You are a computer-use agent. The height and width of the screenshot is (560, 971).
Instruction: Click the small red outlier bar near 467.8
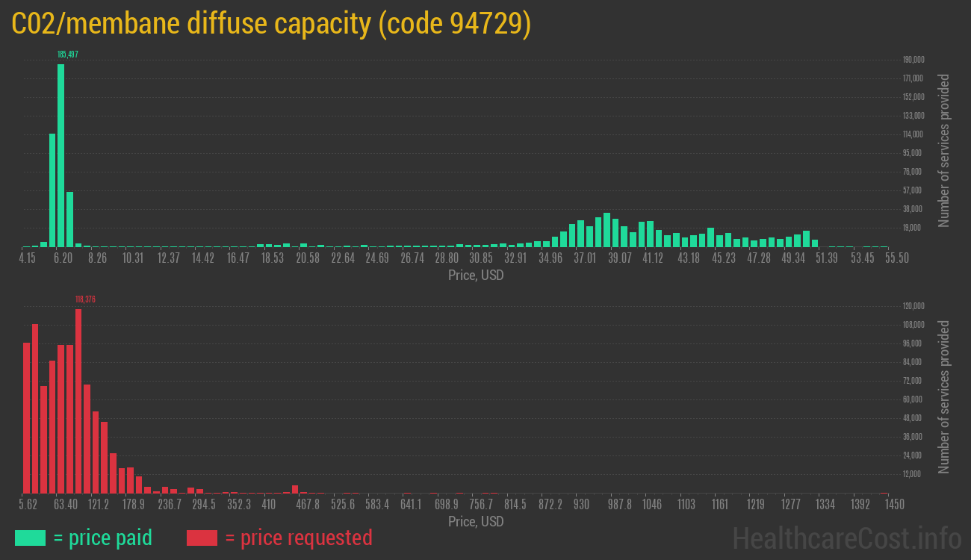[x=294, y=488]
